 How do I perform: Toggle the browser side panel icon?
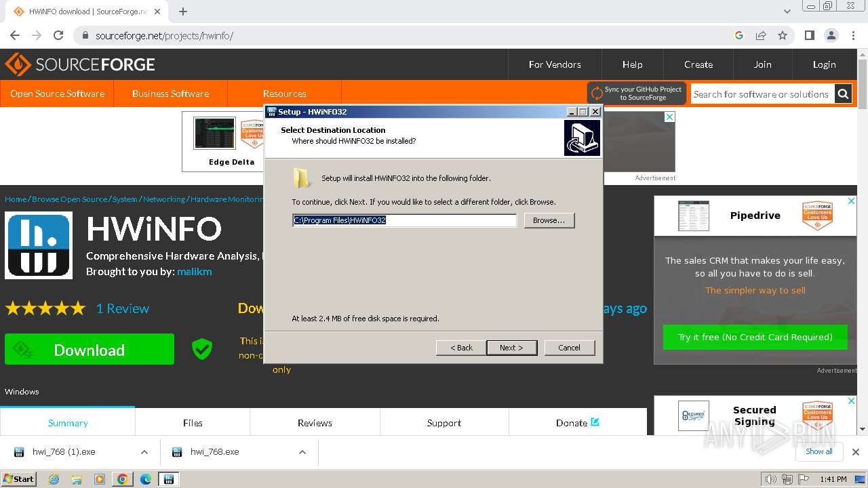pyautogui.click(x=809, y=35)
